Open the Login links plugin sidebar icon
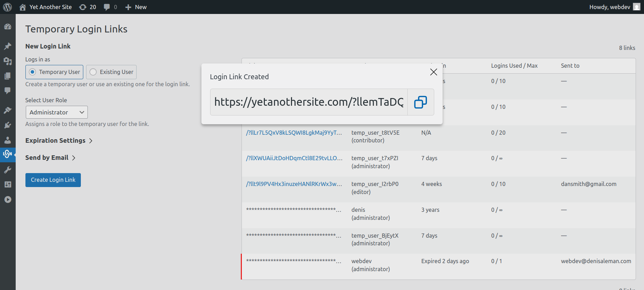The width and height of the screenshot is (644, 290). 8,154
